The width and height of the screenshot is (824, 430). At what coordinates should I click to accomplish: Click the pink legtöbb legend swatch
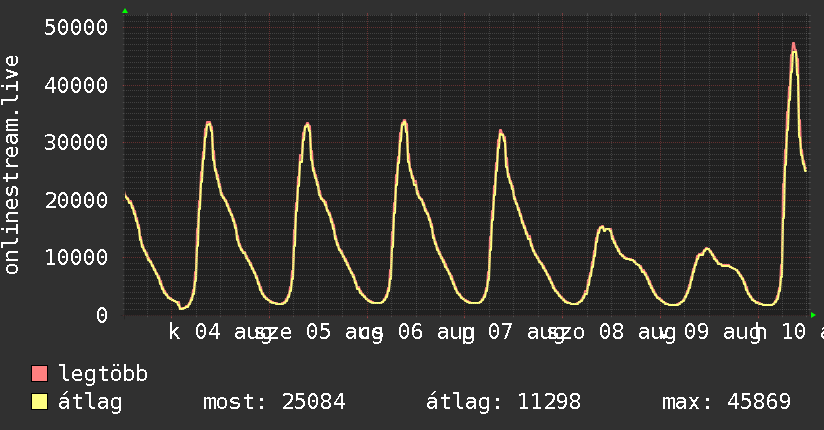pyautogui.click(x=39, y=374)
